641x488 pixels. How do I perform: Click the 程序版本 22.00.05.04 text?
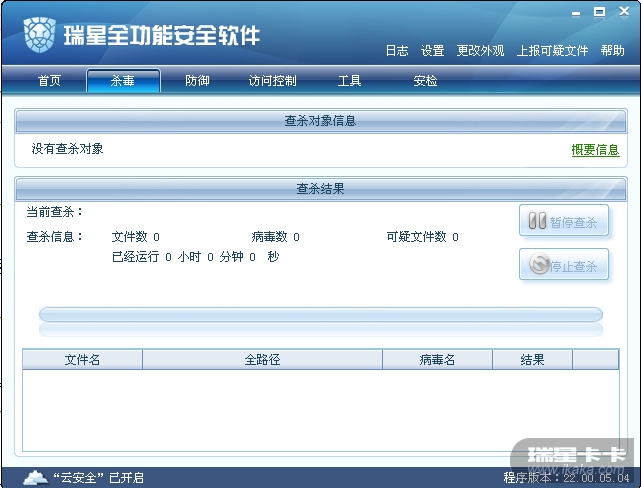[567, 477]
